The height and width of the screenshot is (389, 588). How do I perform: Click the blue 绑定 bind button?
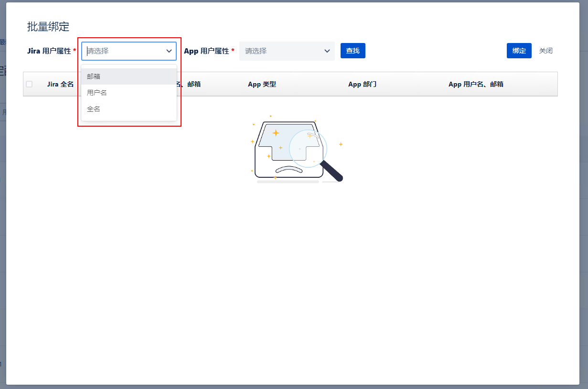point(519,51)
